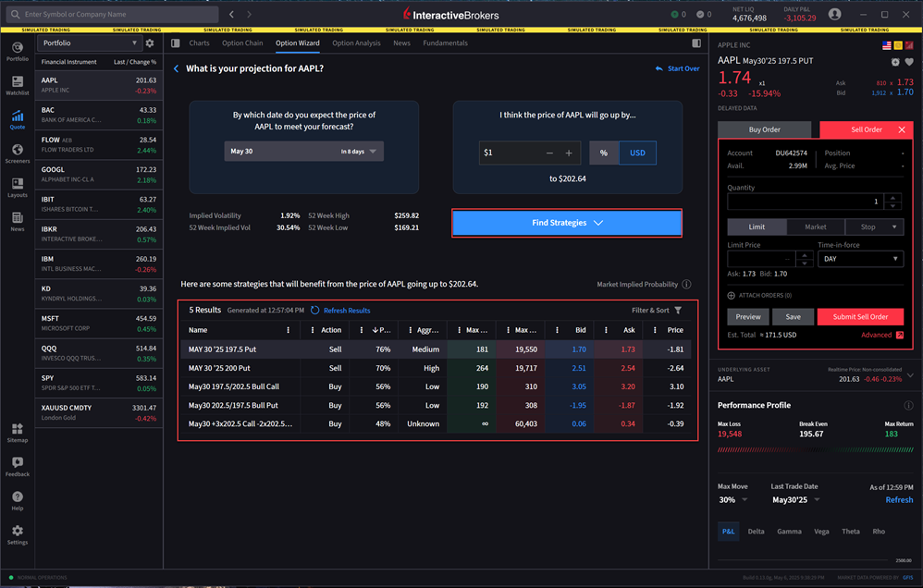Open the Last Trade Date May30'25 dropdown

pos(796,500)
